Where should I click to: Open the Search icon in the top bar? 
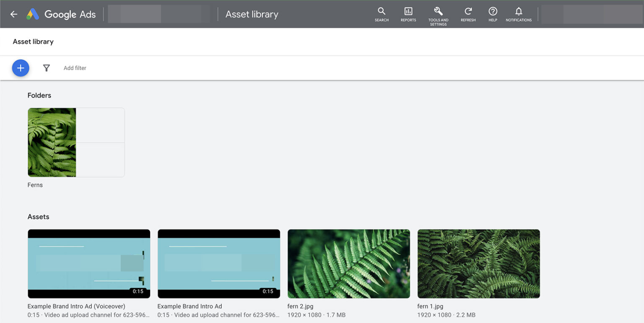point(381,14)
